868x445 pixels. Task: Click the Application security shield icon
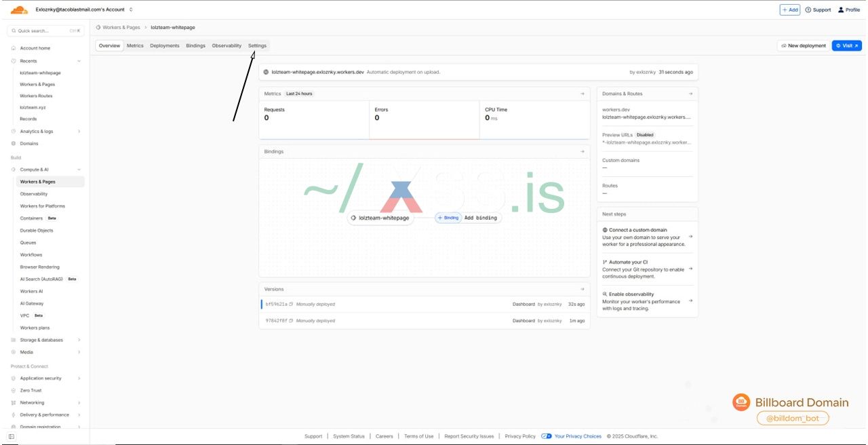tap(14, 379)
